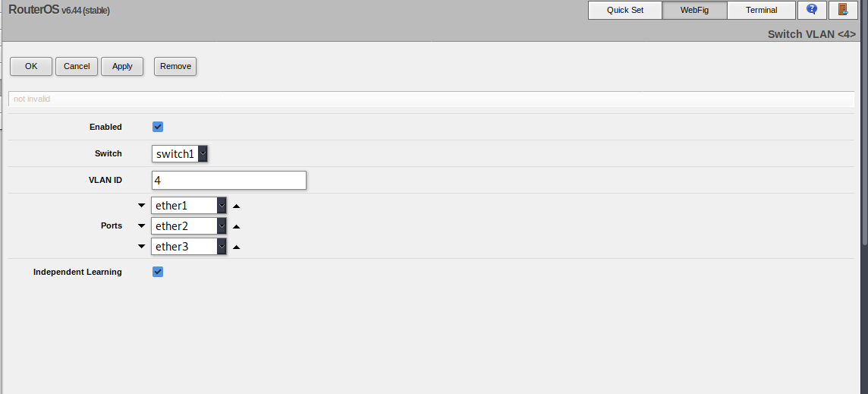Switch to the Quick Set tab

point(625,10)
